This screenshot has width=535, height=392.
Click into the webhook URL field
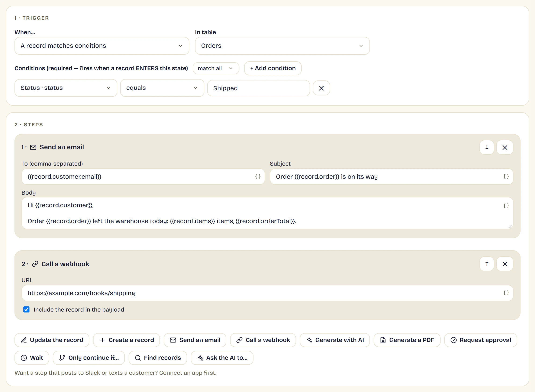coord(267,293)
